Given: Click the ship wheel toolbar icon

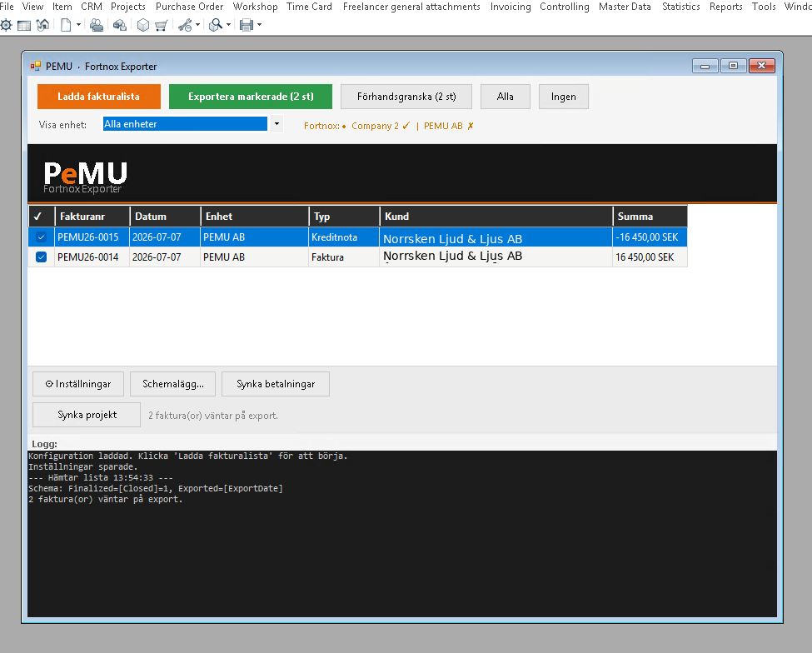Looking at the screenshot, I should (x=6, y=25).
